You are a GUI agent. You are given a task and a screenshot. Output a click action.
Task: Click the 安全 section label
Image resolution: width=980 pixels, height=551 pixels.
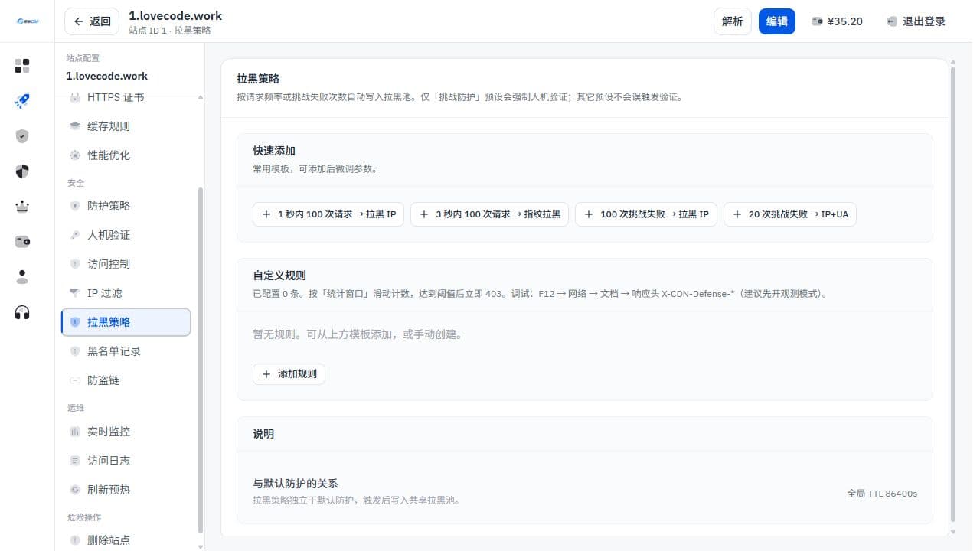[x=76, y=183]
